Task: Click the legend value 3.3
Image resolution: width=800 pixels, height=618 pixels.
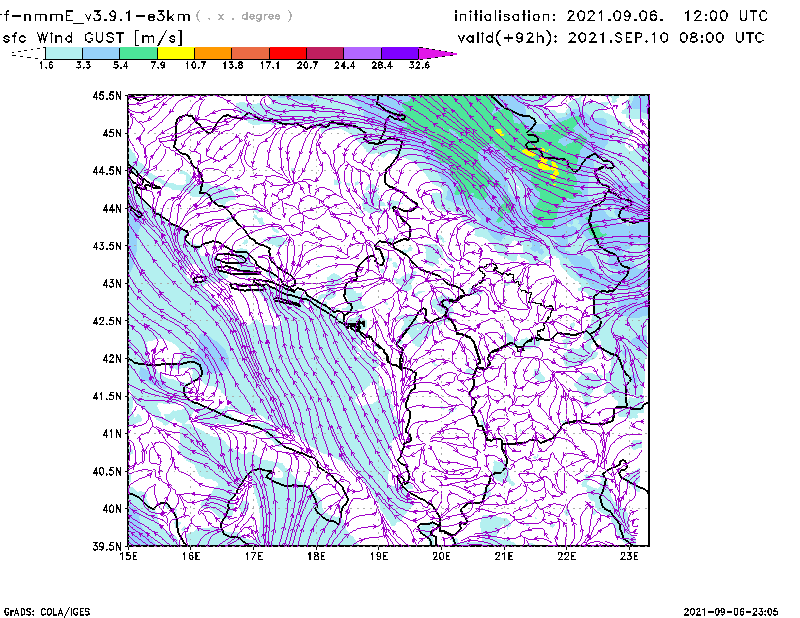Action: tap(83, 65)
